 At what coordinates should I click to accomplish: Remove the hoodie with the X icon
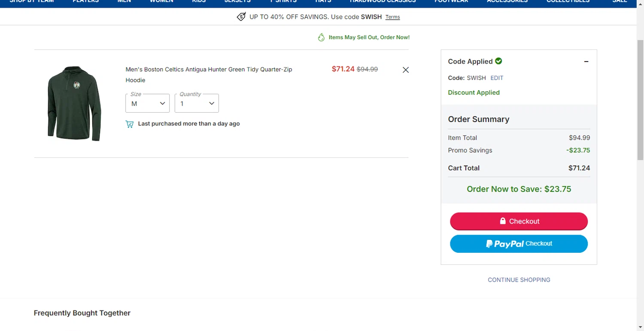pos(406,70)
